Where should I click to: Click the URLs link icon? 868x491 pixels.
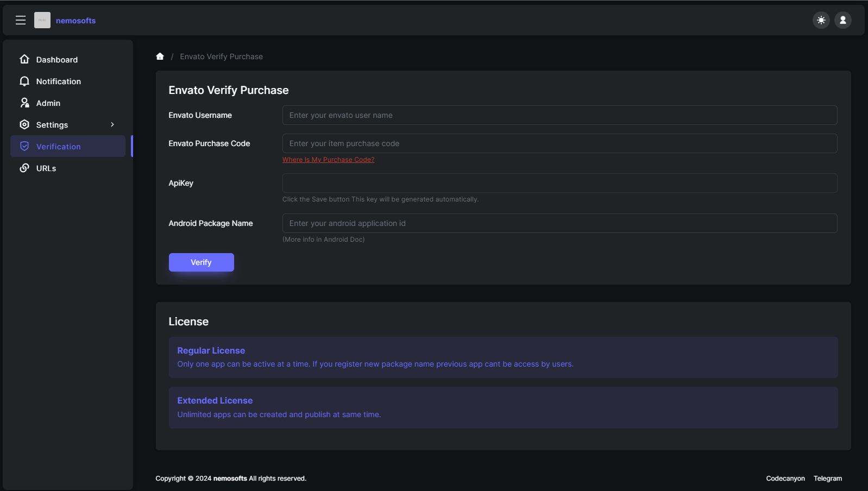tap(24, 168)
